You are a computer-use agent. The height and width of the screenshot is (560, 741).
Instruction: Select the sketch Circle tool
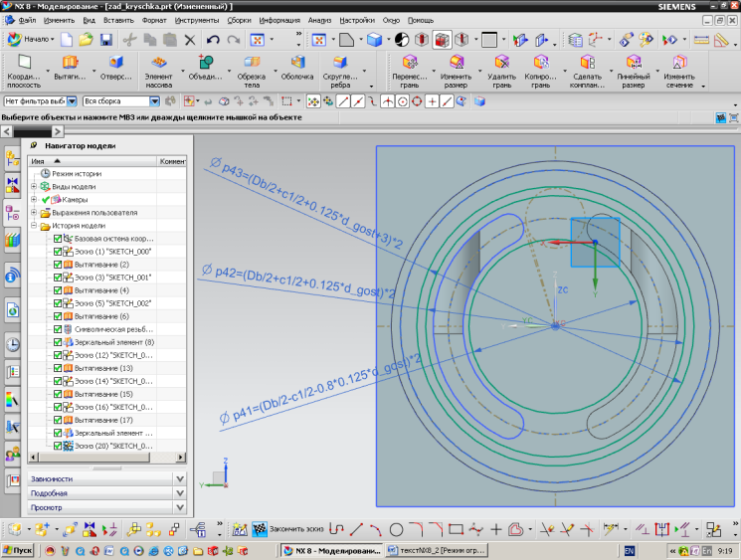396,530
